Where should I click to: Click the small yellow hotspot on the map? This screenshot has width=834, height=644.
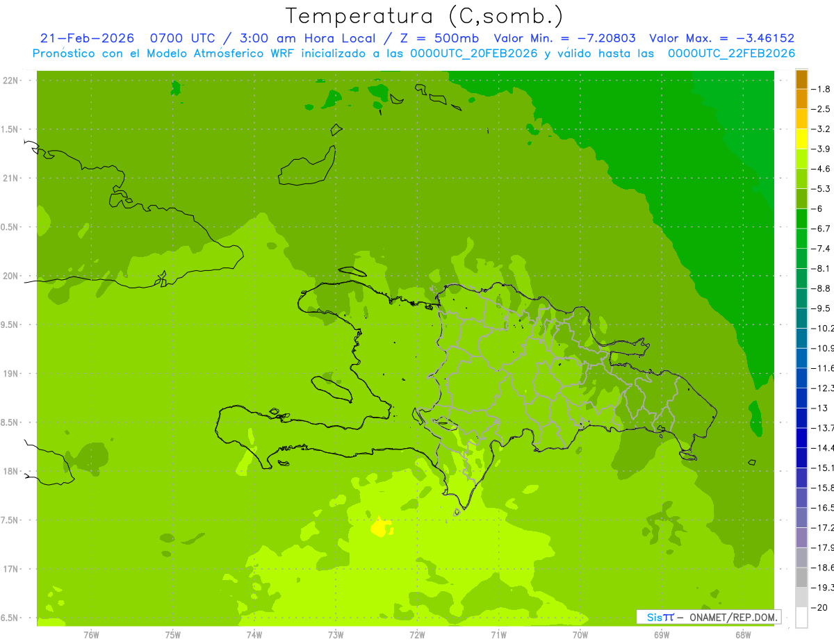(x=380, y=527)
